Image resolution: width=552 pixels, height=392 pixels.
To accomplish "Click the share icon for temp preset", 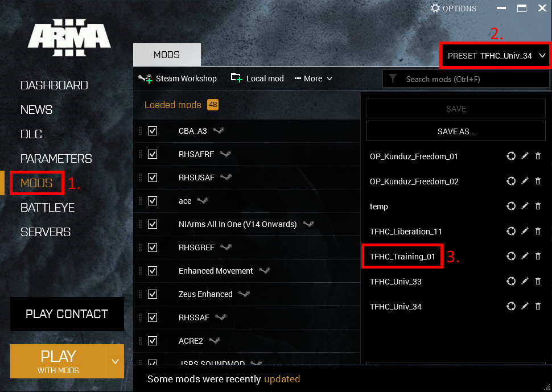I will (511, 206).
